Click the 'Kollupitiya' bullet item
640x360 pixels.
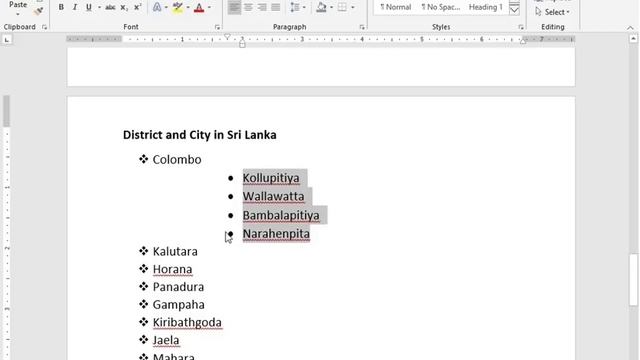(x=271, y=178)
